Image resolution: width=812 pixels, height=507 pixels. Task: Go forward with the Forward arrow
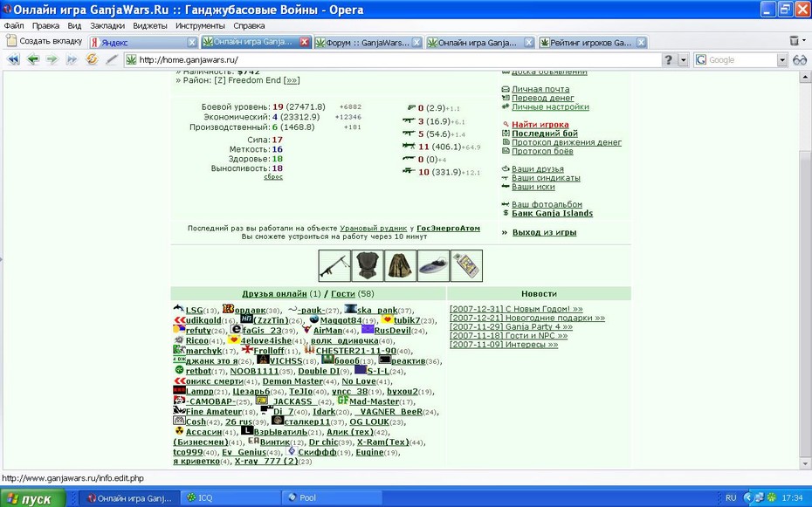pos(52,59)
